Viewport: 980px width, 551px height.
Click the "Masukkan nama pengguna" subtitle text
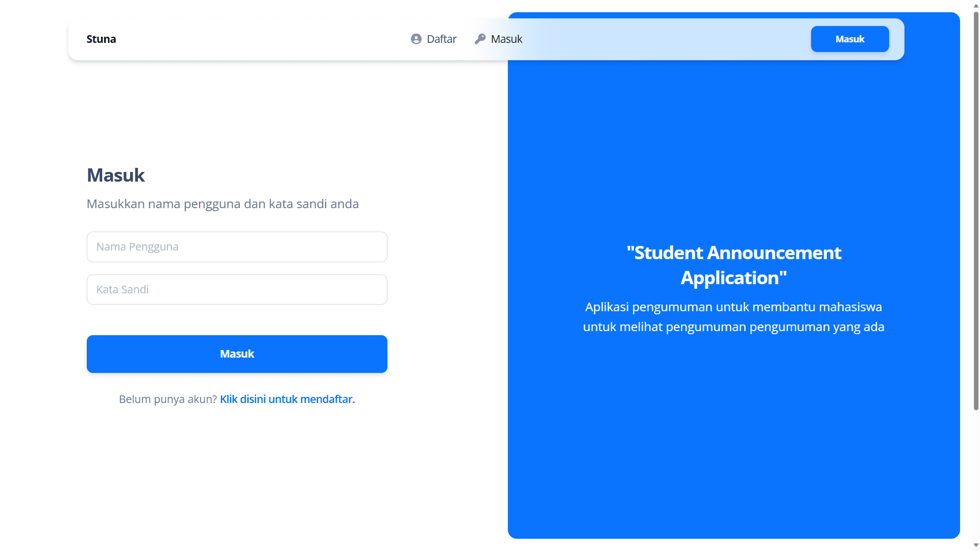click(223, 204)
